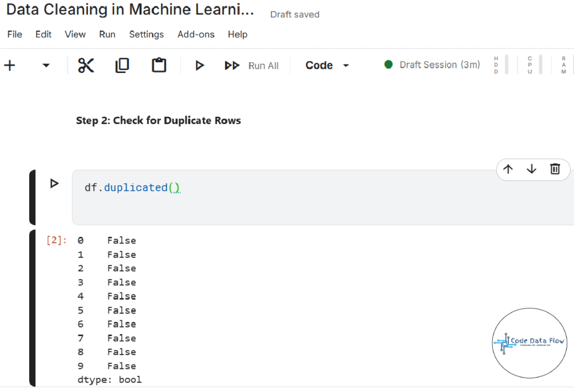
Task: Paste cell using clipboard icon
Action: point(159,66)
